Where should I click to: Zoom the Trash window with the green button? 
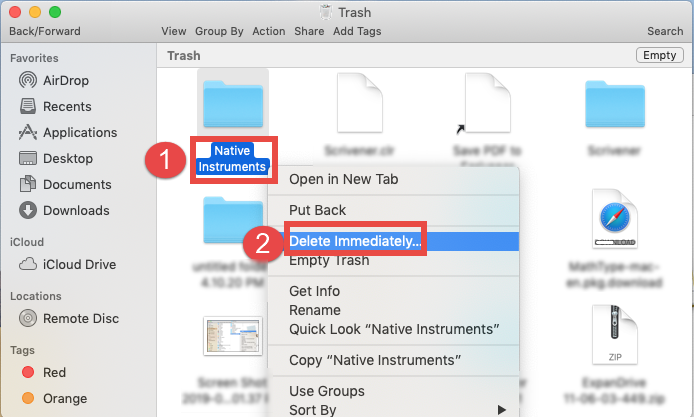[55, 12]
